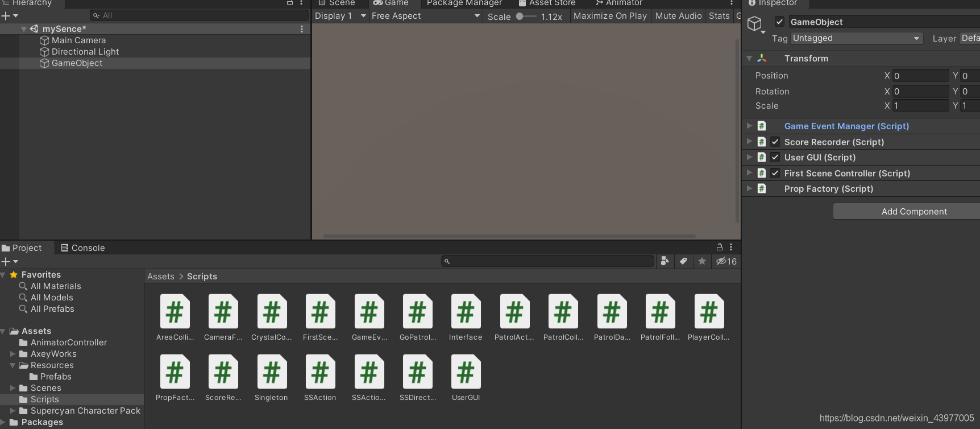This screenshot has width=980, height=429.
Task: Select the PlayerColl... script icon
Action: click(709, 312)
